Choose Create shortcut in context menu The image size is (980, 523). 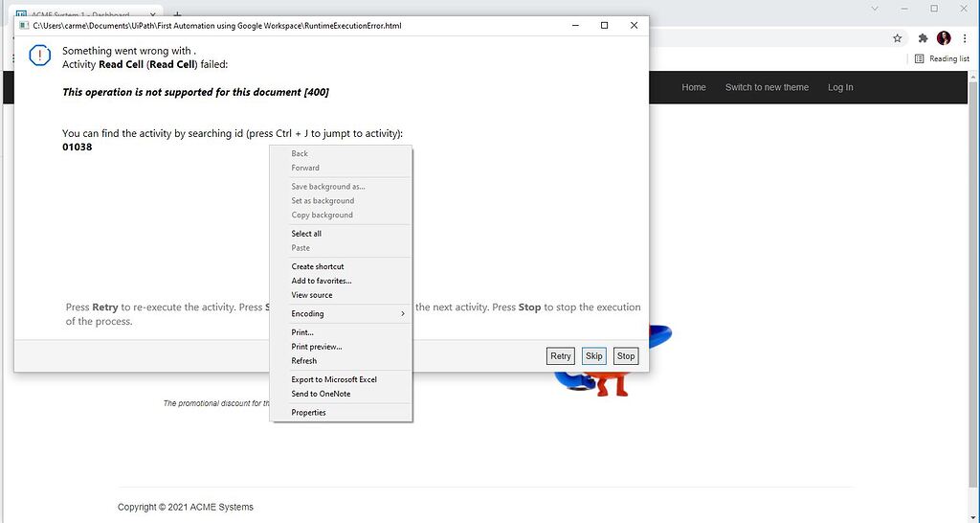[341, 266]
